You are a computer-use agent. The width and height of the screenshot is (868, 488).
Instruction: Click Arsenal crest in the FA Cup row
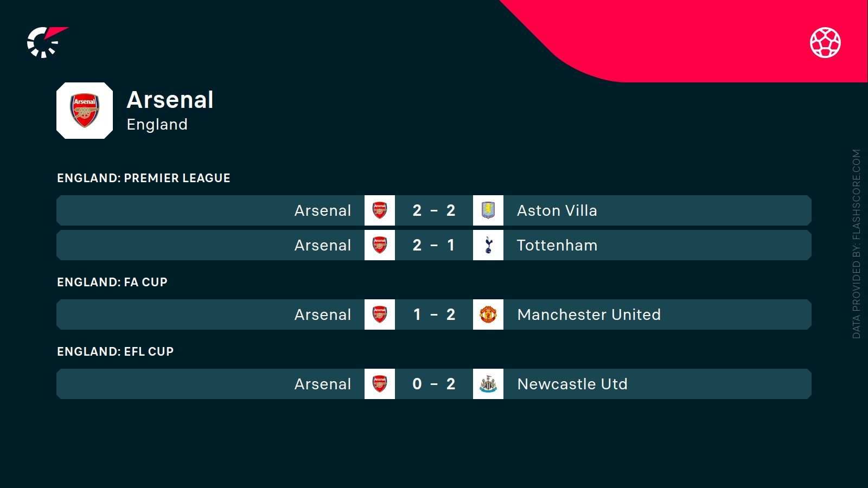point(380,314)
